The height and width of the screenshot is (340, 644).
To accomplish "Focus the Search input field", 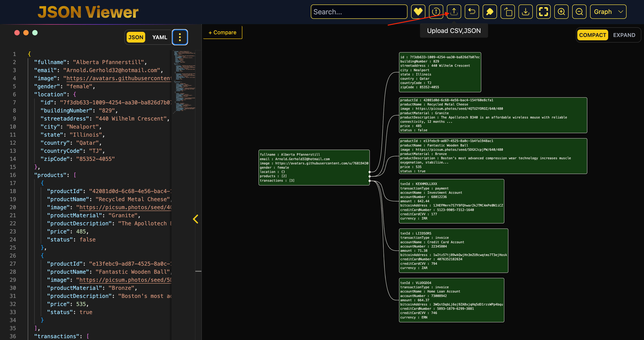I will point(359,12).
